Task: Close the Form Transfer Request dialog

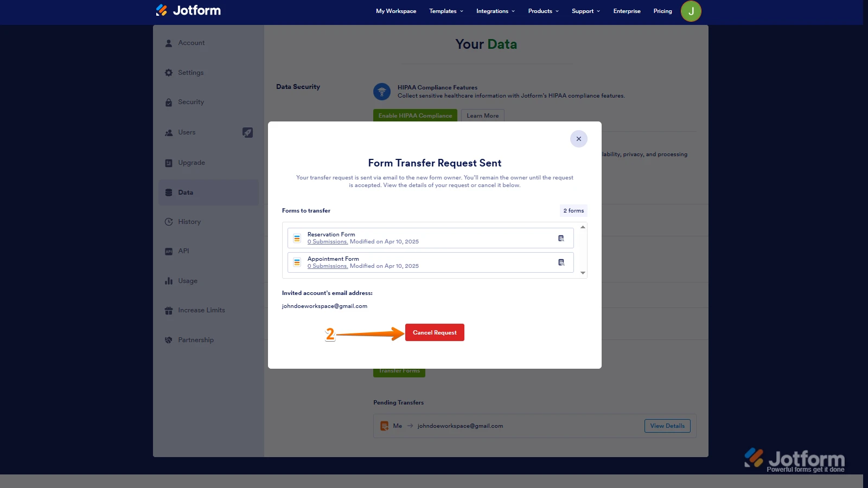Action: [x=578, y=139]
